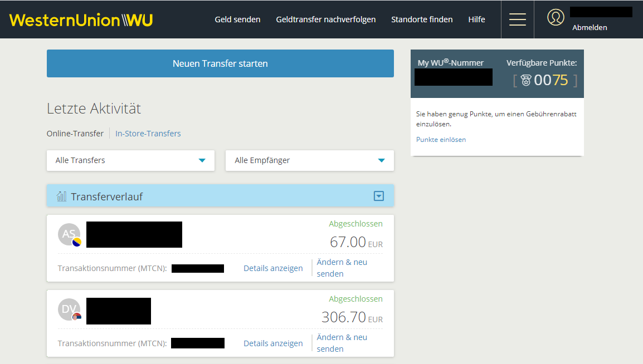Click the Verfügbare Punkte label
The image size is (643, 364).
pos(542,63)
